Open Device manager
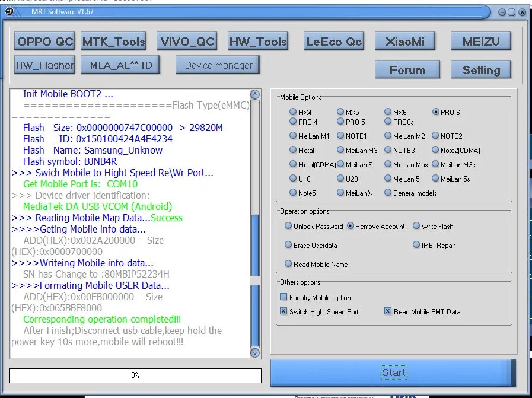 click(218, 65)
